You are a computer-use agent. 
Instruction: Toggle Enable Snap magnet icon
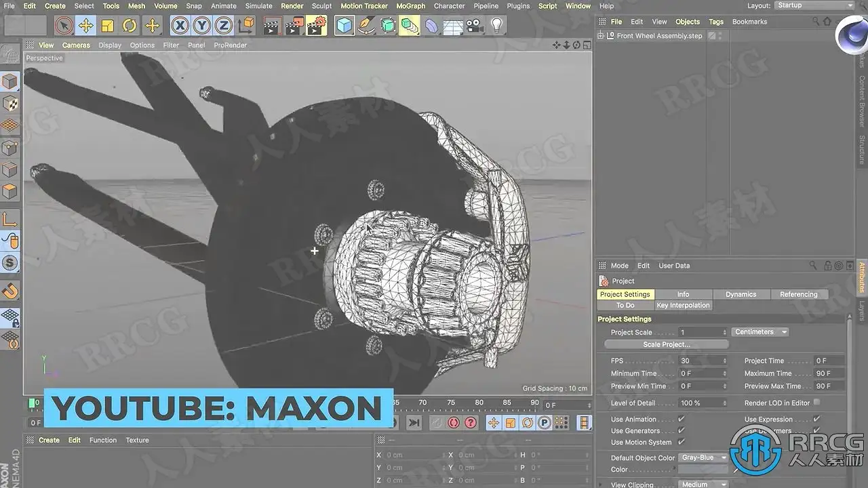pyautogui.click(x=10, y=291)
